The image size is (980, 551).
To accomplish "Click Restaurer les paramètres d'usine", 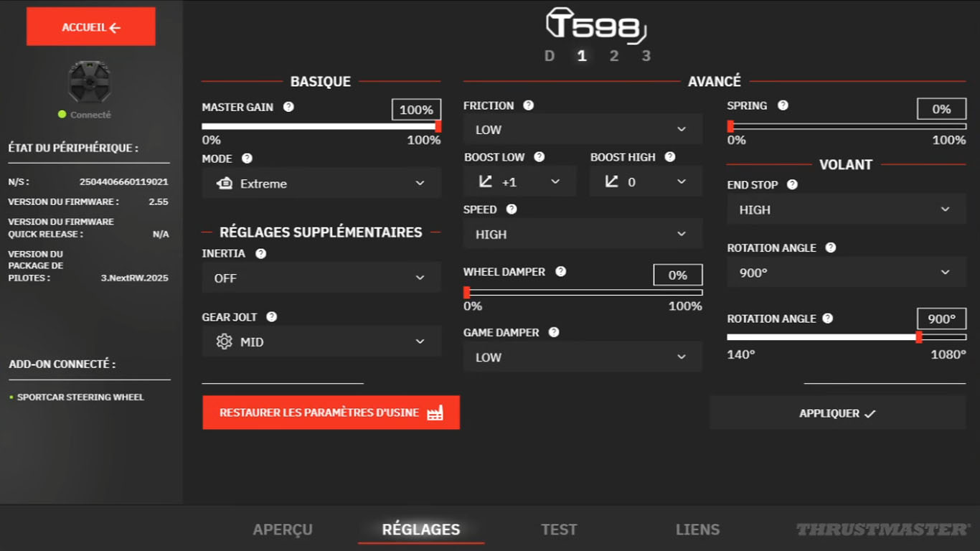I will 331,413.
